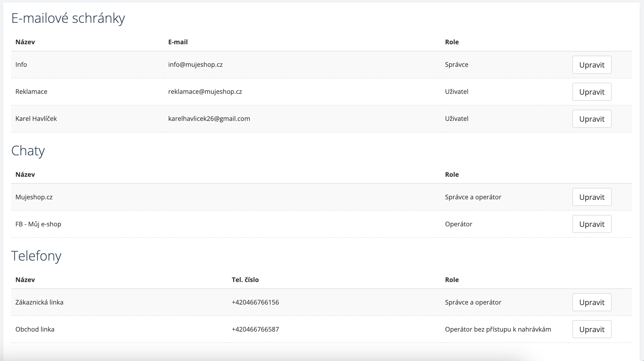Screen dimensions: 644x361
Task: Click the karelhavlicek26@gmail.com email
Action: click(x=209, y=119)
